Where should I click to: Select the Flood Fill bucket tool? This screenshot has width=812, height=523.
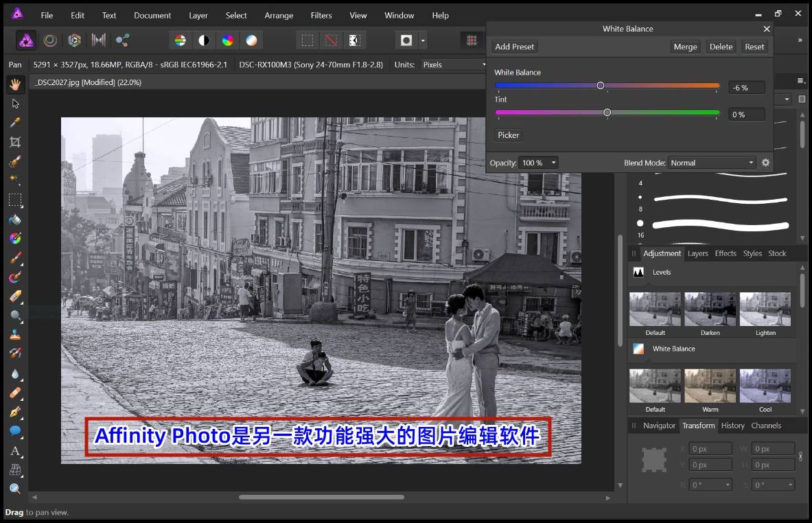tap(15, 219)
